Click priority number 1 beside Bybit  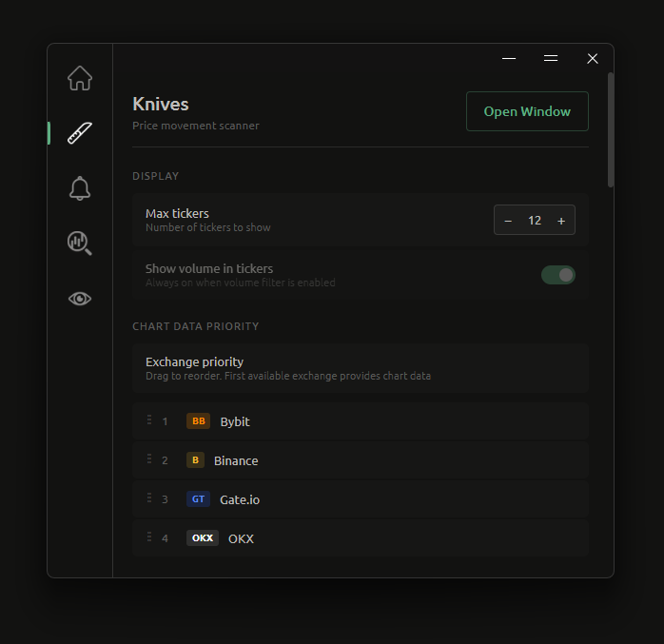tap(165, 421)
